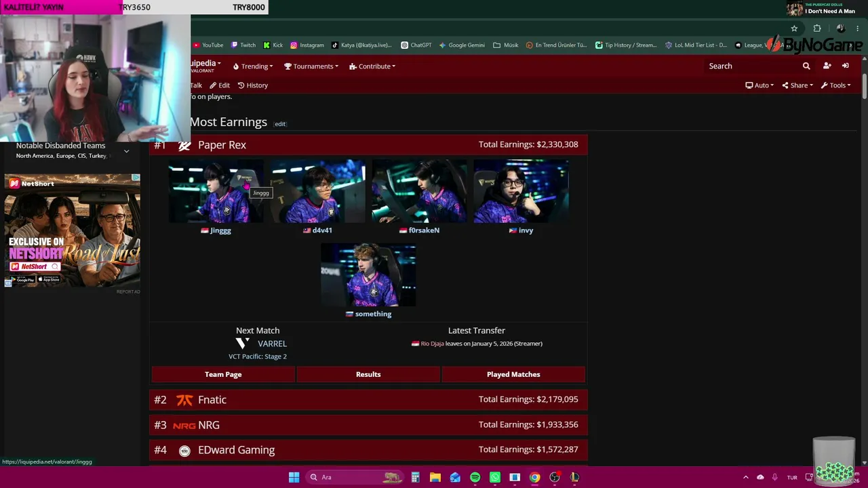868x488 pixels.
Task: Open the something player link
Action: (x=373, y=314)
